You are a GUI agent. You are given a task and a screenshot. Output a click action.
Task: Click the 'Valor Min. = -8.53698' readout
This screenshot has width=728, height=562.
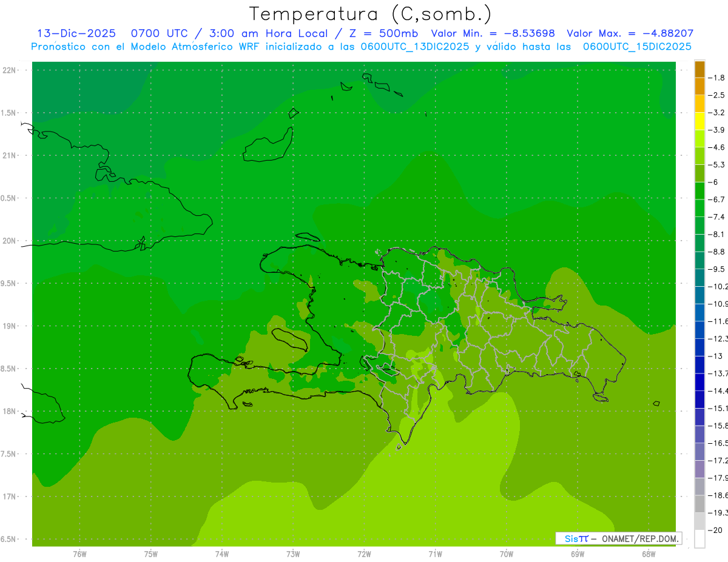(493, 33)
